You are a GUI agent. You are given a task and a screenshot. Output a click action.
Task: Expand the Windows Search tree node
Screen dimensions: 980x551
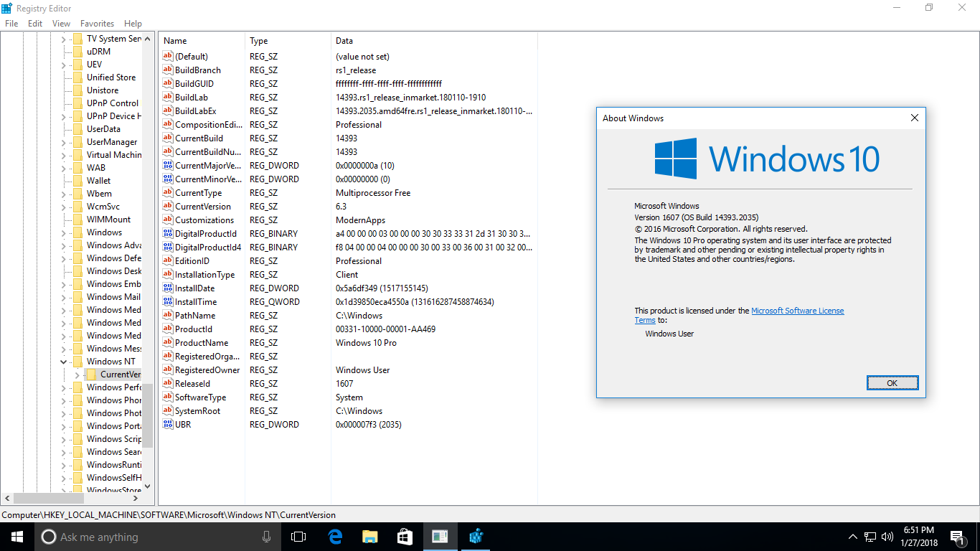(63, 452)
